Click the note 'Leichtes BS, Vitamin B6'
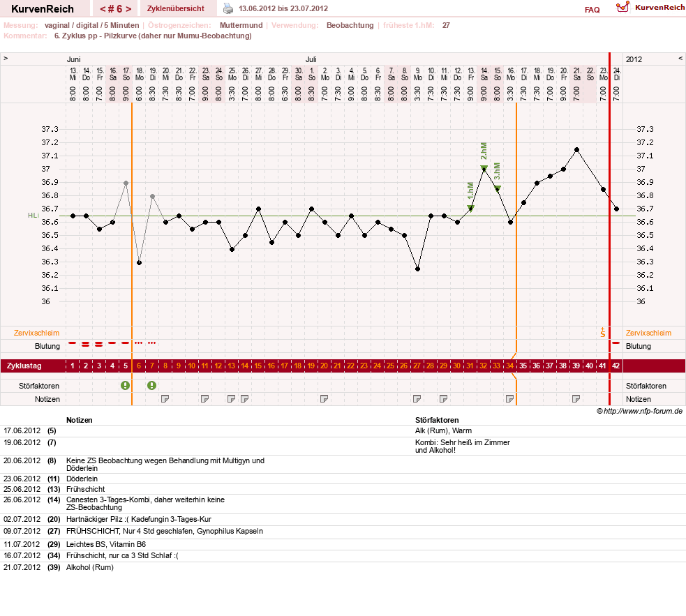Image resolution: width=686 pixels, height=616 pixels. (x=106, y=544)
